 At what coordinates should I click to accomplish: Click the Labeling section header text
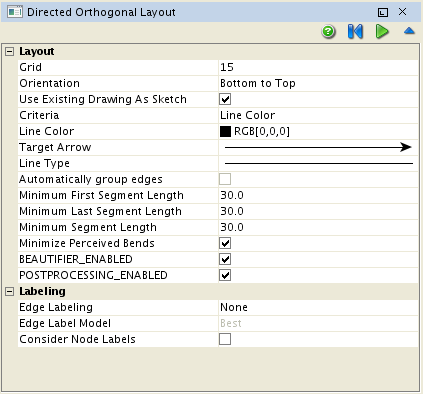coord(42,291)
